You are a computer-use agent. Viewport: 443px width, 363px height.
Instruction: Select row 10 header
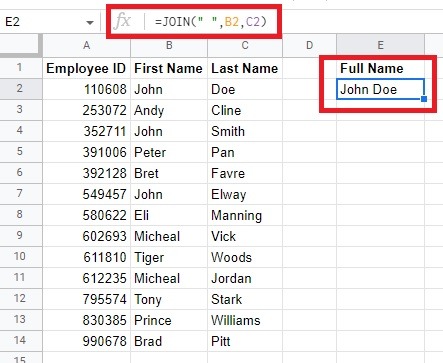click(21, 257)
